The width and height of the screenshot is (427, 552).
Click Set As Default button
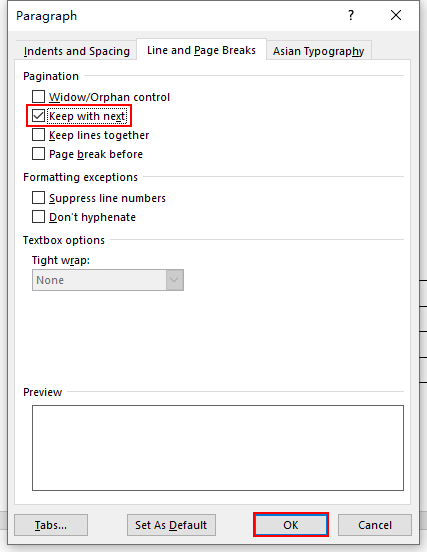tap(171, 525)
